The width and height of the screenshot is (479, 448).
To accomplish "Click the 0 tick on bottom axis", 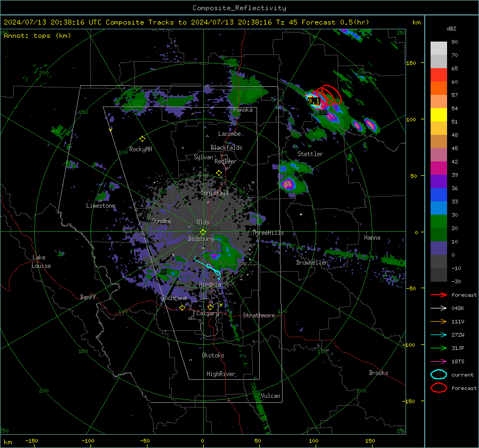I will pos(203,441).
